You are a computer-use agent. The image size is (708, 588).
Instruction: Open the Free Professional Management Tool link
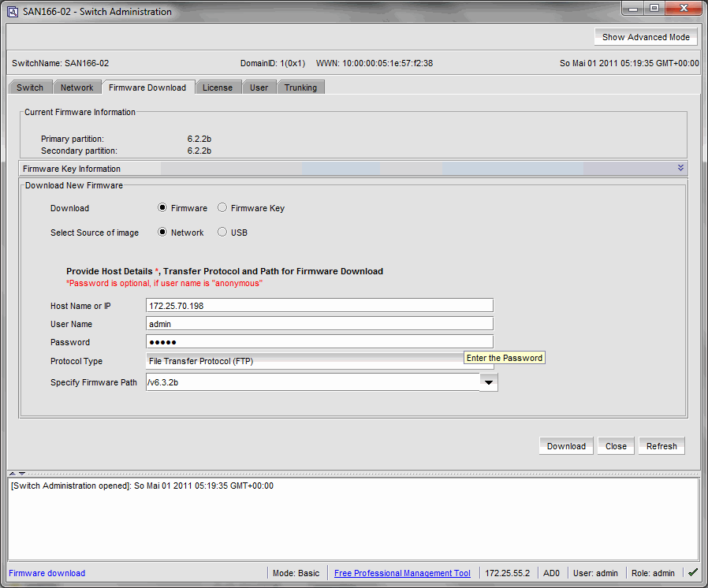402,573
